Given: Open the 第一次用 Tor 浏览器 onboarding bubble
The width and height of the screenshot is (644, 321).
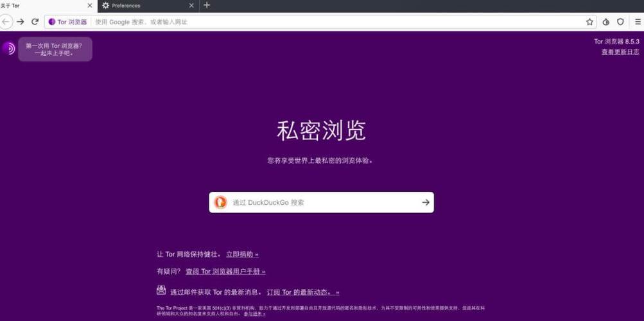Looking at the screenshot, I should pos(55,49).
